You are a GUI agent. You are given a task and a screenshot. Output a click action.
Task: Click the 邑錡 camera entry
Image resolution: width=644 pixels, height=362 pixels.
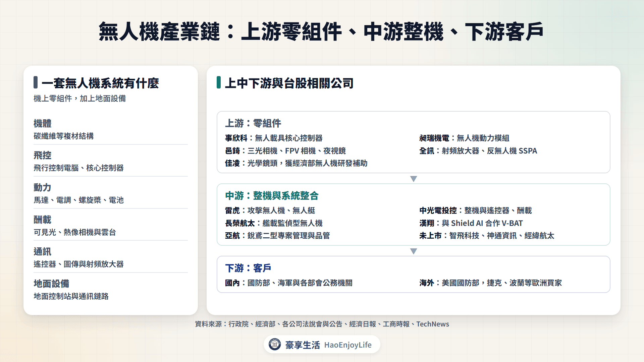285,151
